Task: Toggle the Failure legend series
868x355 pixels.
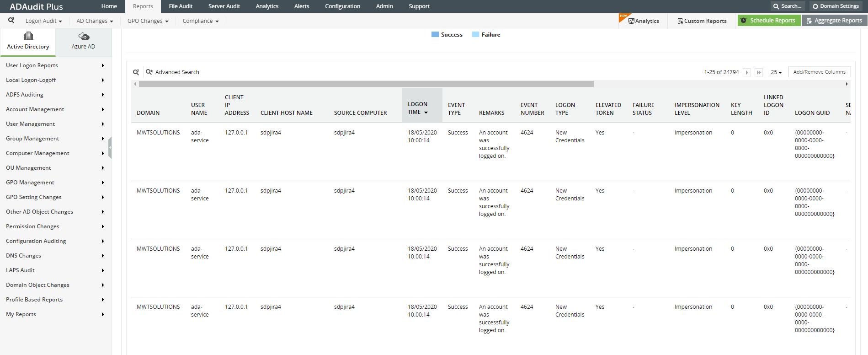Action: (x=475, y=35)
